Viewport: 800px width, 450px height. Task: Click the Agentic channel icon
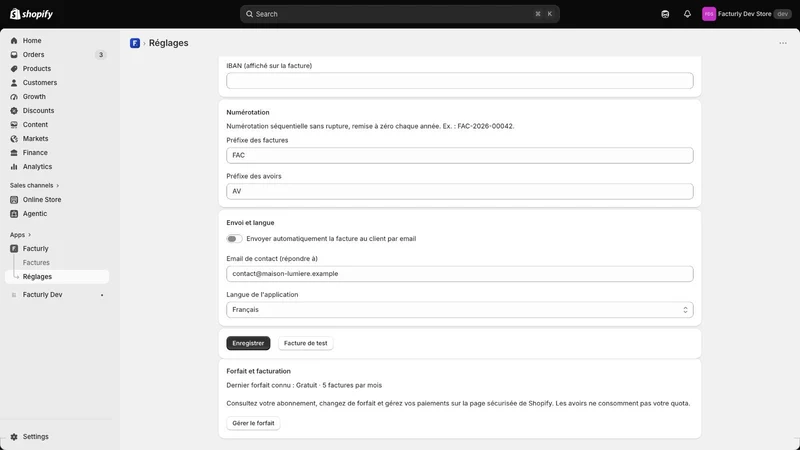click(x=14, y=214)
